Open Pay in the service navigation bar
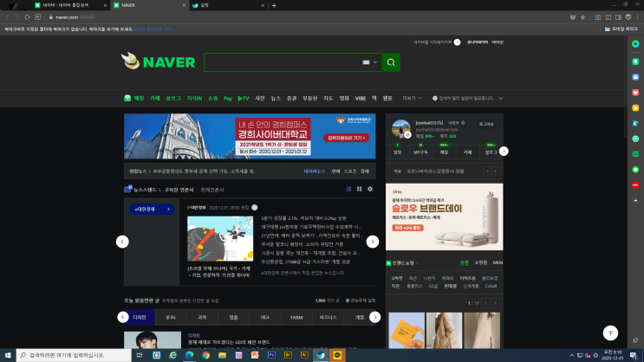 [x=228, y=98]
